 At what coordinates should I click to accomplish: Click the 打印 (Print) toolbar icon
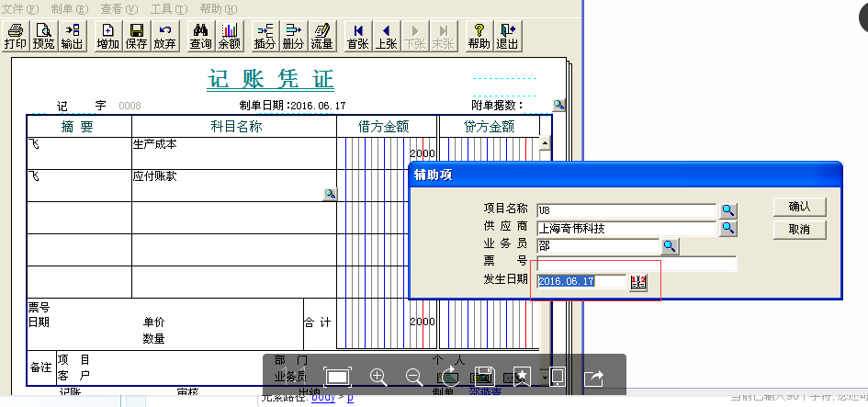click(x=16, y=37)
